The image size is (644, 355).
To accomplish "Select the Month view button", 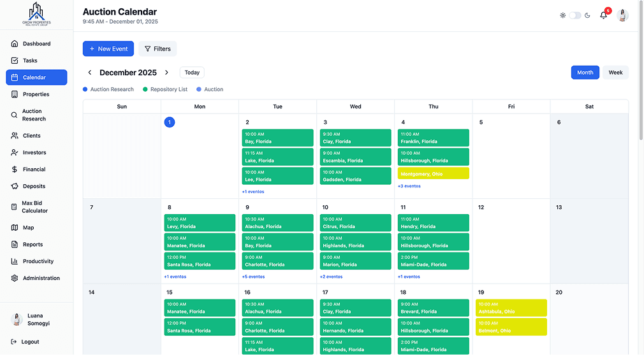I will (x=585, y=72).
